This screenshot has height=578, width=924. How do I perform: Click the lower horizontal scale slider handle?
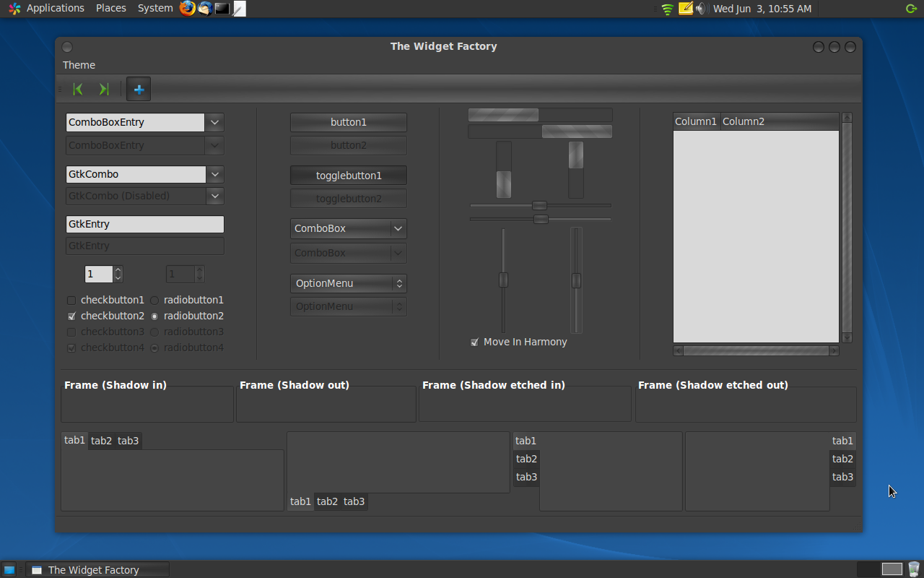tap(541, 219)
